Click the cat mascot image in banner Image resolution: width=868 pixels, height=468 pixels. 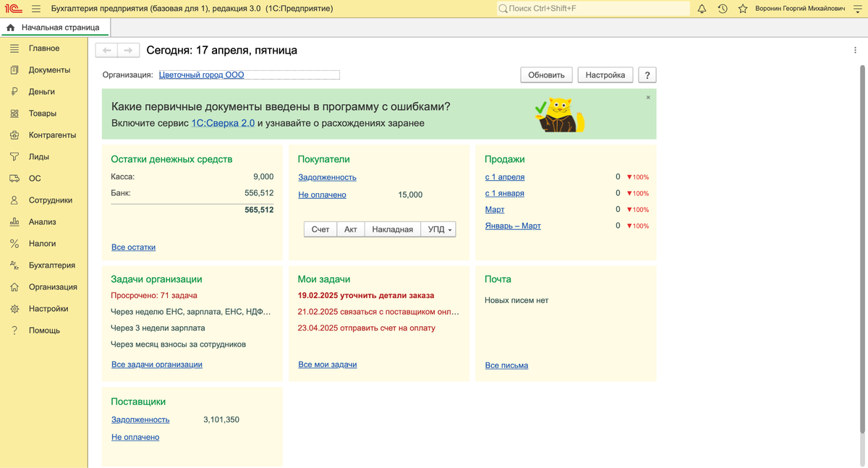[559, 114]
